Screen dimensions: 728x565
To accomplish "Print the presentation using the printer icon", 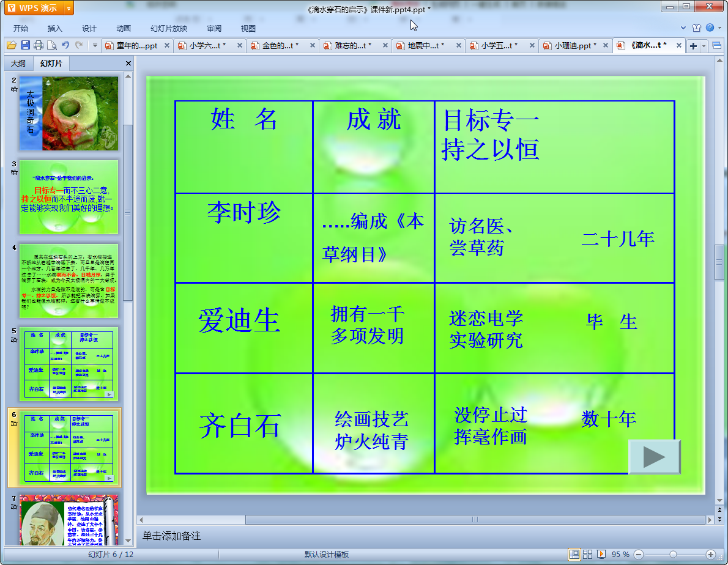I will [x=39, y=45].
